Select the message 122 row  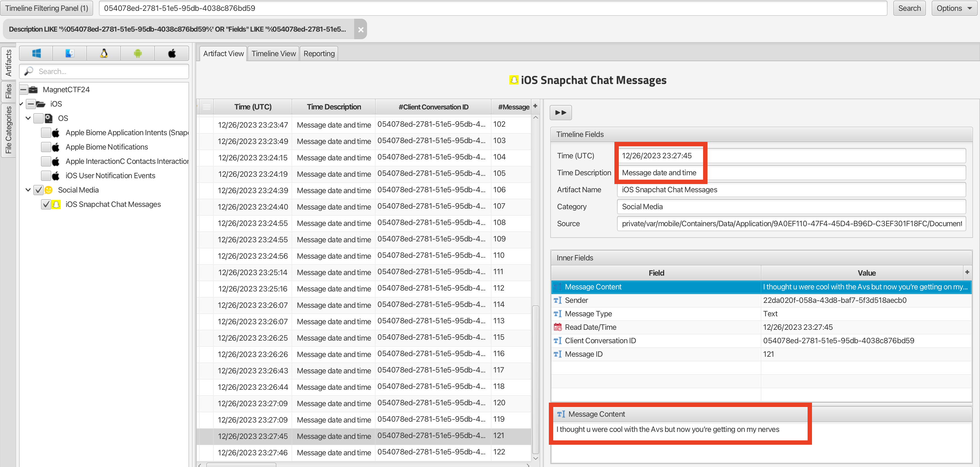tap(364, 453)
